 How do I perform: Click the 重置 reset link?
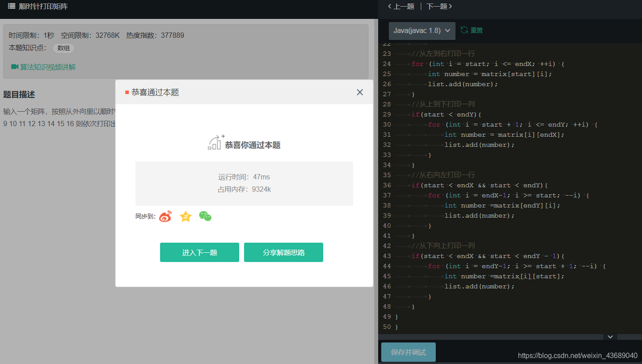click(x=477, y=30)
